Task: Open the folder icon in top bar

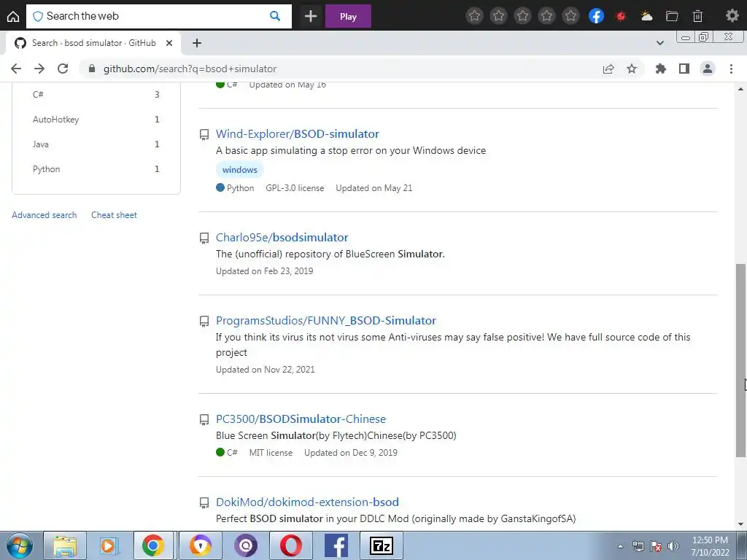Action: pyautogui.click(x=672, y=16)
